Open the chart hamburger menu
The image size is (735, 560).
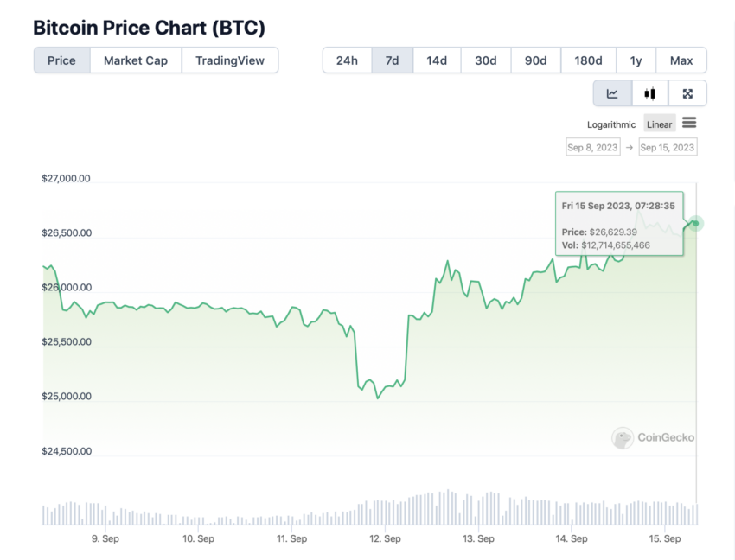[689, 124]
